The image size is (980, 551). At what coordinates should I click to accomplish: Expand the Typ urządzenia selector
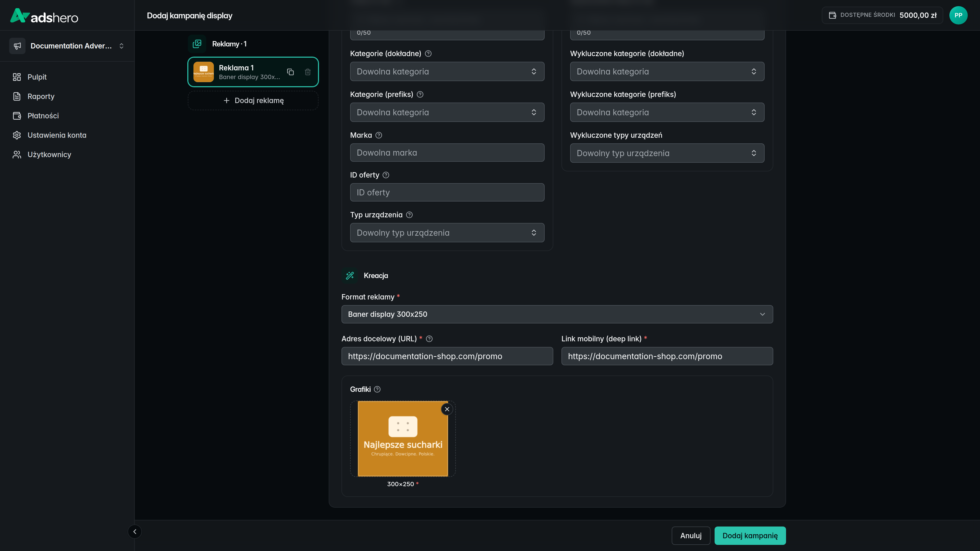(x=447, y=233)
